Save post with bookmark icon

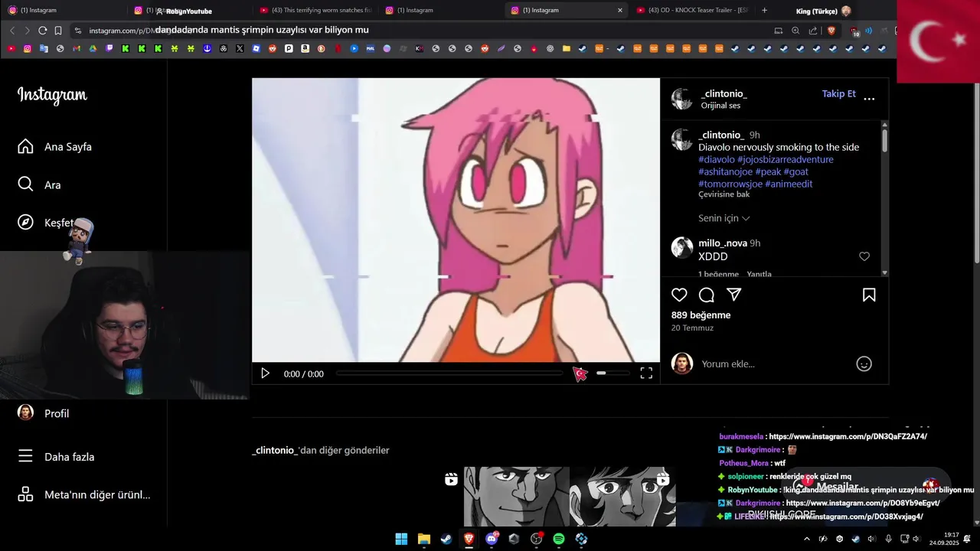(869, 295)
